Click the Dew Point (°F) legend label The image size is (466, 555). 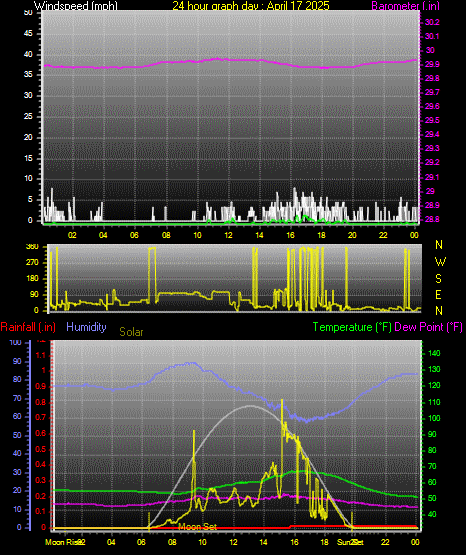click(x=428, y=327)
